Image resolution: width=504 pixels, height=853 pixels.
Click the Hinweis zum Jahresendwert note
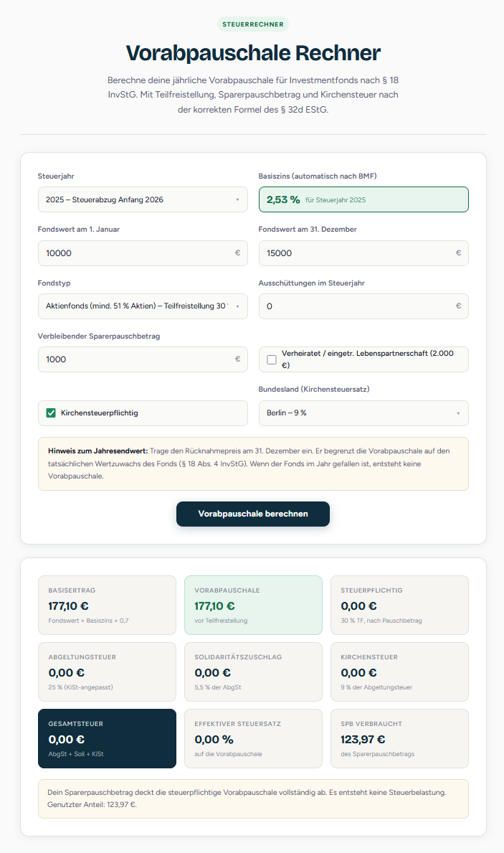click(x=253, y=463)
